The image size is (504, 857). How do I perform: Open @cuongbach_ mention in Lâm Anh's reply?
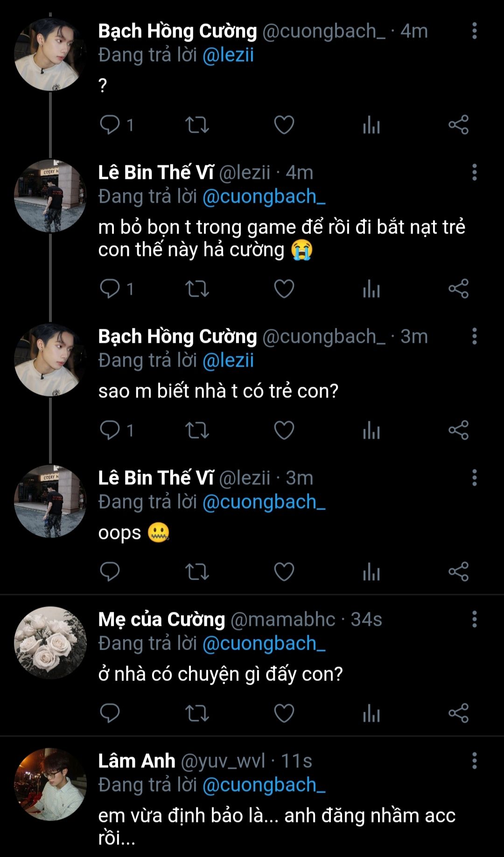click(x=264, y=785)
